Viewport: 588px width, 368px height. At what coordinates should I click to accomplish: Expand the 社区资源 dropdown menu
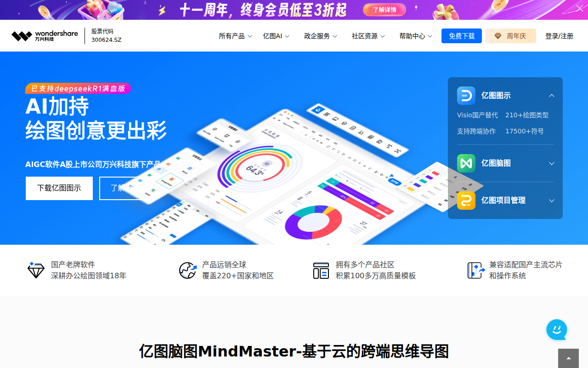coord(368,36)
